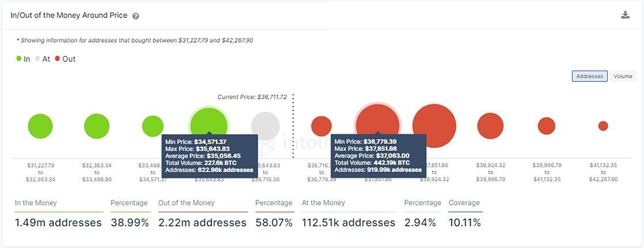Image resolution: width=644 pixels, height=248 pixels.
Task: Click the gray At-the-money bubble
Action: 265,126
